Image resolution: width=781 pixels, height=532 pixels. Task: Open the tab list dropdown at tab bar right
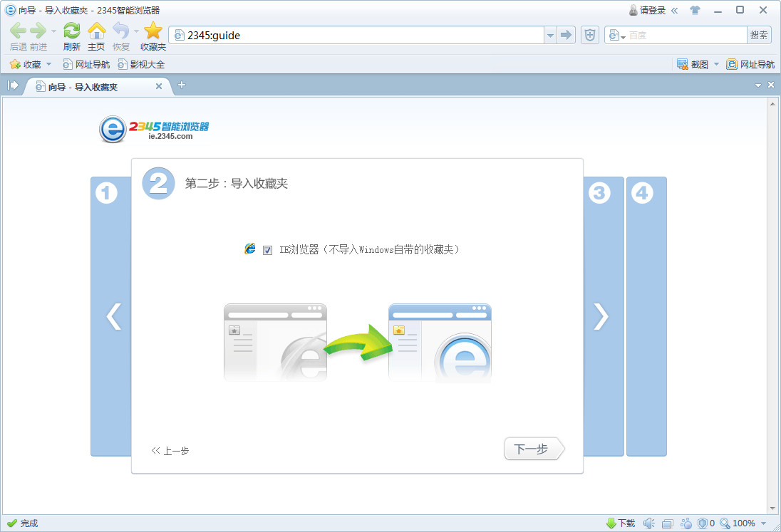[758, 85]
